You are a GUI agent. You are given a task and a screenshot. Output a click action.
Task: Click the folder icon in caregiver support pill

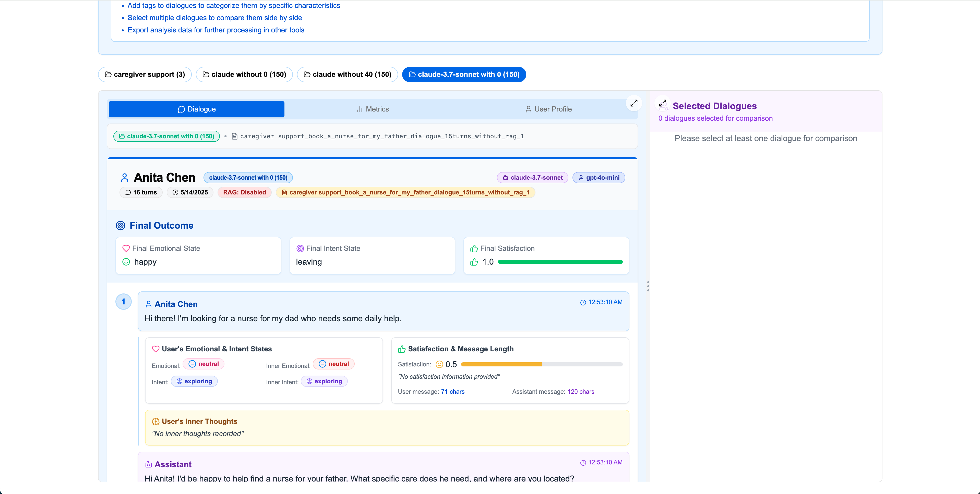108,75
